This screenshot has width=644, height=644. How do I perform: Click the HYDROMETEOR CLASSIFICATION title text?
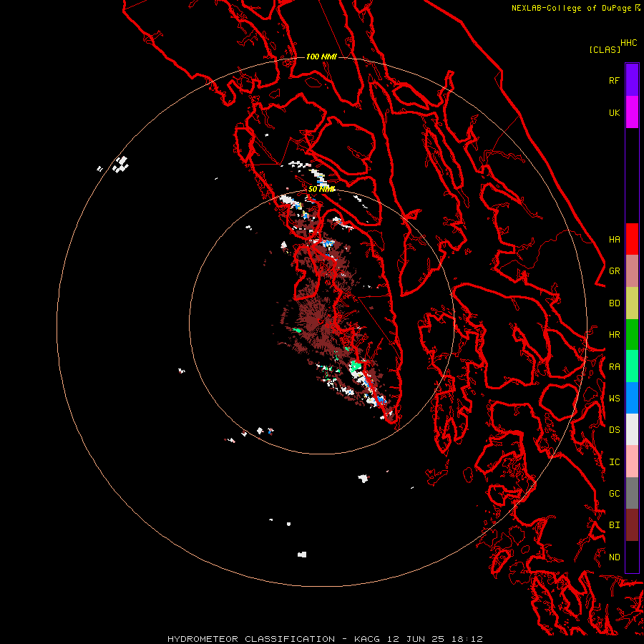tap(251, 639)
